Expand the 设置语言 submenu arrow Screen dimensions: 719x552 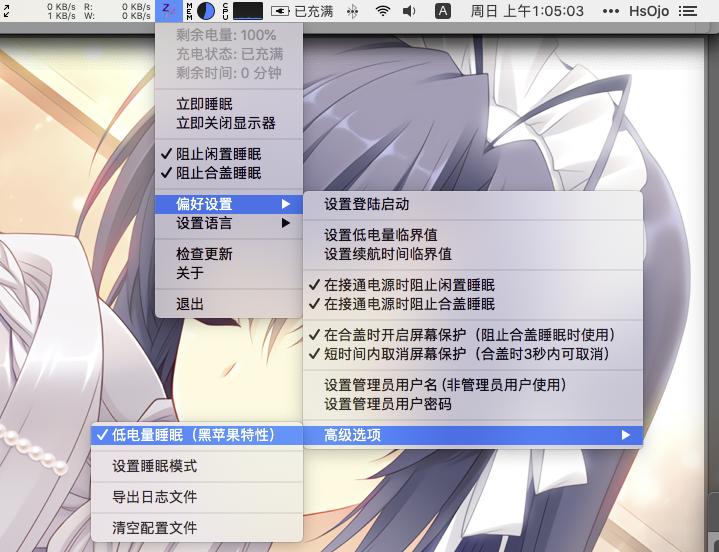click(x=286, y=223)
